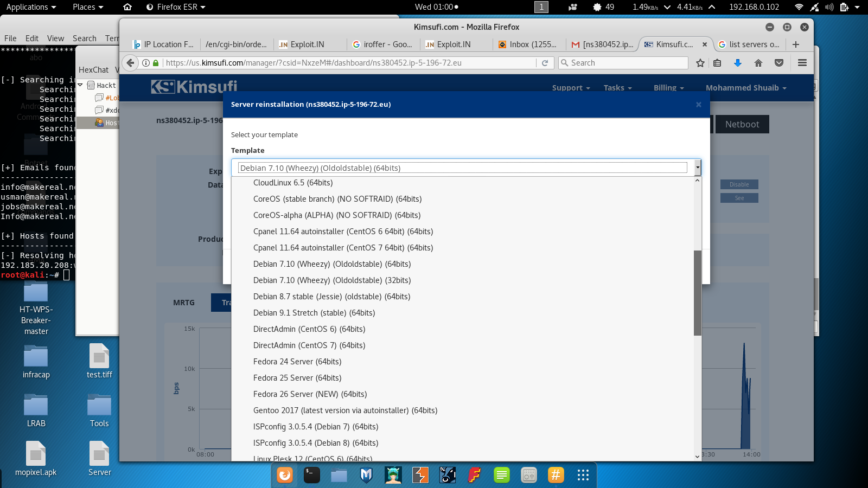868x488 pixels.
Task: Switch to the list servers o... tab
Action: [x=749, y=44]
